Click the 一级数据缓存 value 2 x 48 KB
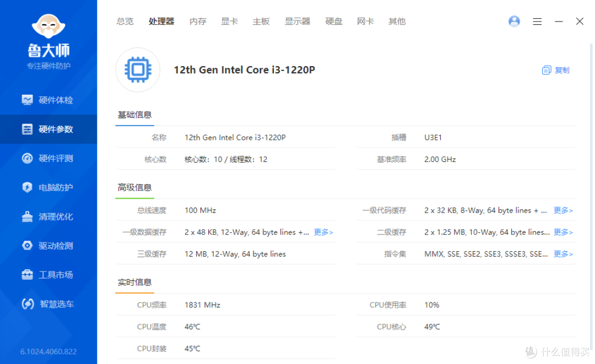 click(247, 232)
